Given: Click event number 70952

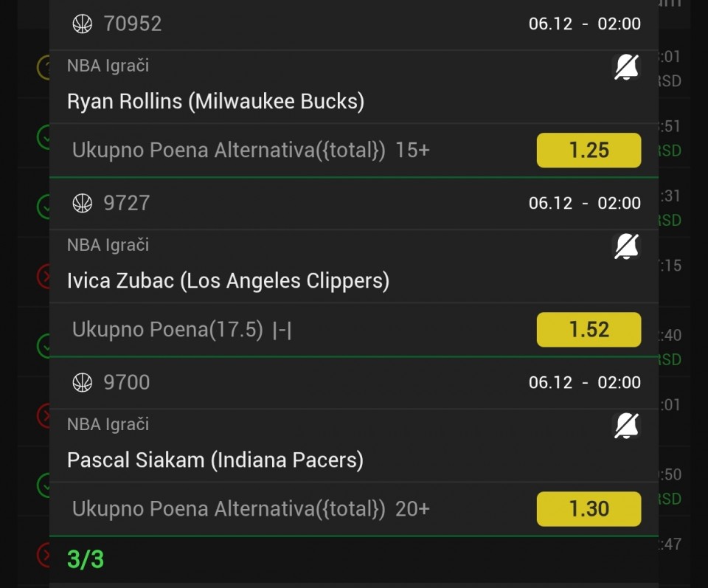Looking at the screenshot, I should coord(133,24).
